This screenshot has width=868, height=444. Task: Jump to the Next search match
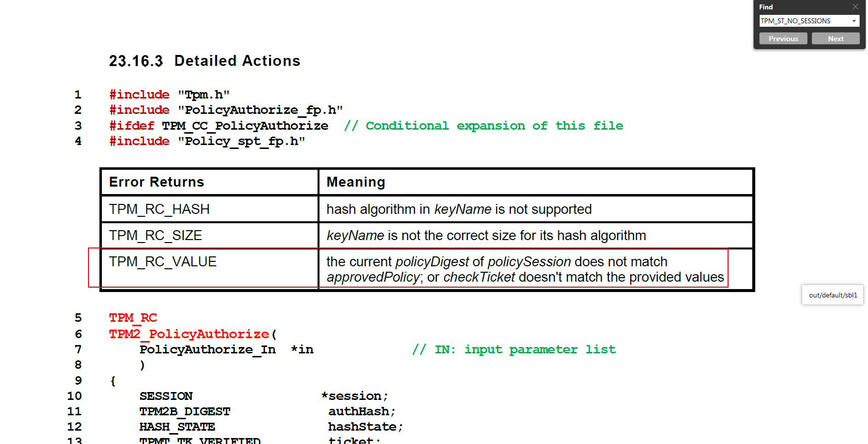[x=835, y=39]
